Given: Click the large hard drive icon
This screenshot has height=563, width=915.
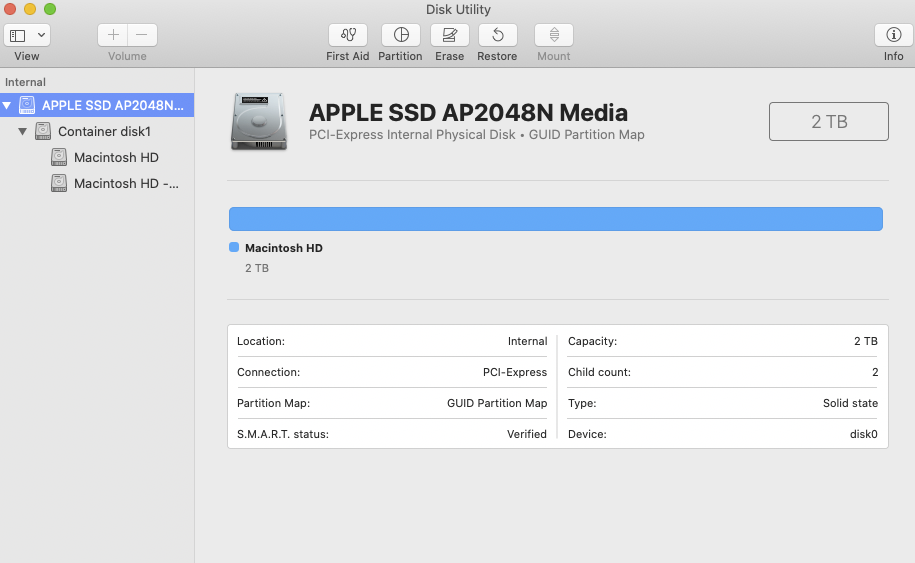Looking at the screenshot, I should point(258,122).
